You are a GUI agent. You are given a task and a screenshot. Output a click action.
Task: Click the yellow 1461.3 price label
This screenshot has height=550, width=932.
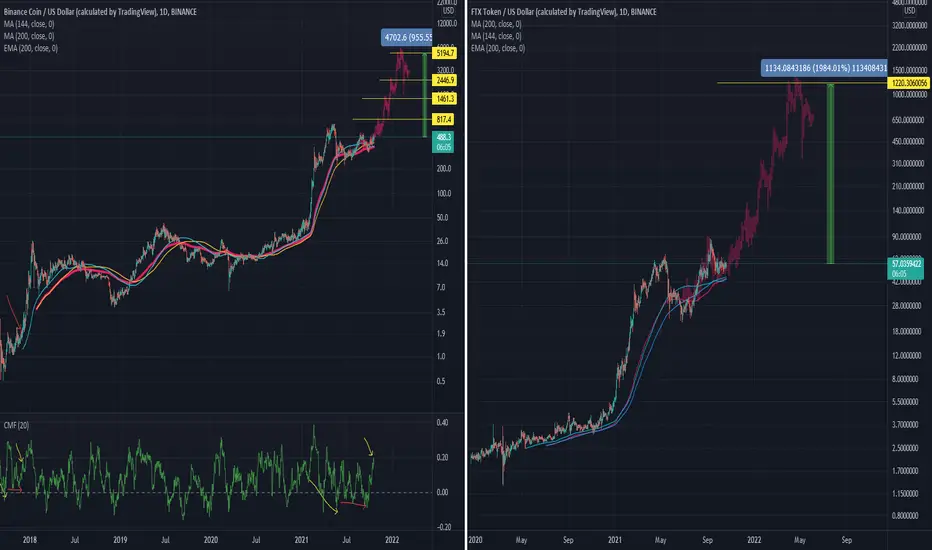[445, 98]
